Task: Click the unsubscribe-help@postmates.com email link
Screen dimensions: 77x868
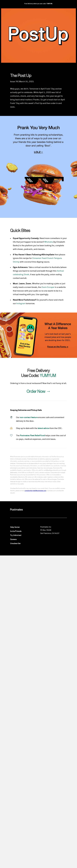Action: (x=35, y=491)
